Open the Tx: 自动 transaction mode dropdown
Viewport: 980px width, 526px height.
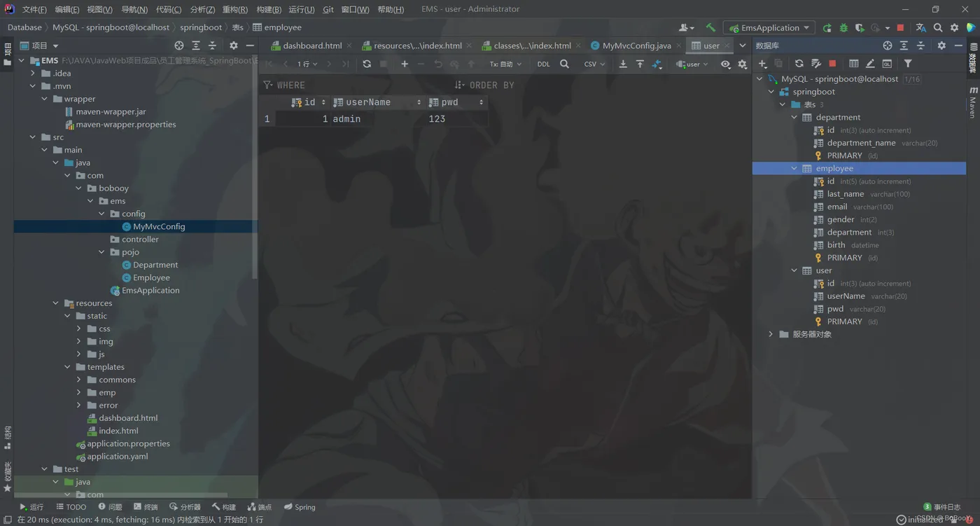click(505, 64)
